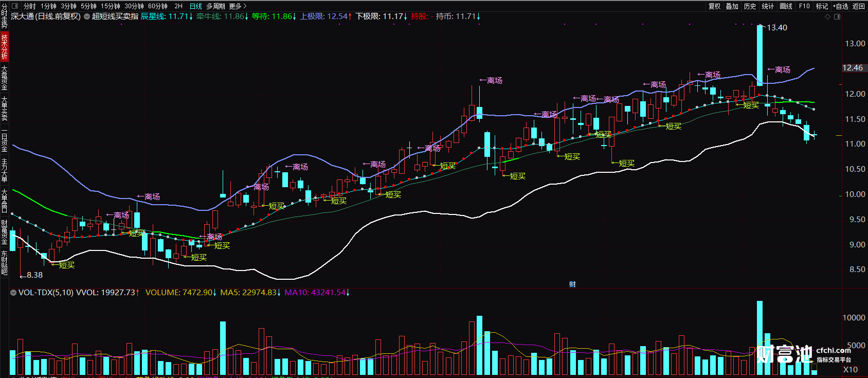Viewport: 868px width, 378px height.
Task: Click the 13.40 high price label
Action: pos(777,28)
